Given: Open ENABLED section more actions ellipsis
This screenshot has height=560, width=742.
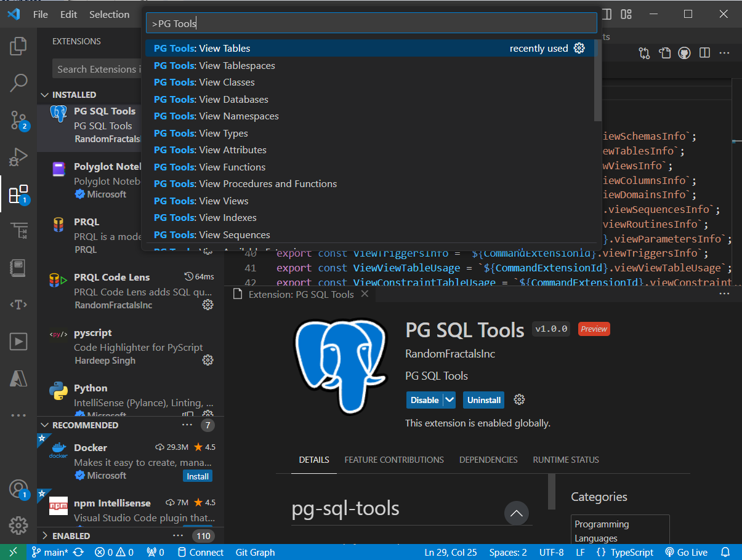Looking at the screenshot, I should (x=179, y=535).
